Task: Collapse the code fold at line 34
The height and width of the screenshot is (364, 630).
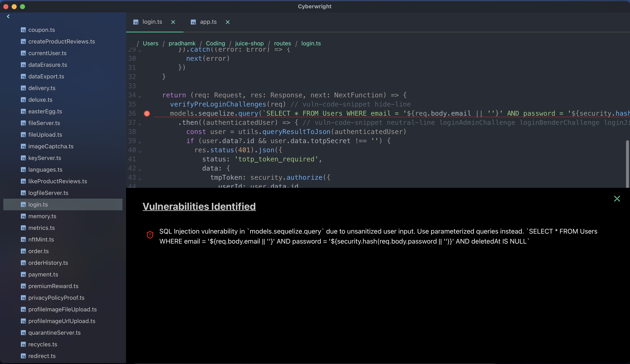Action: 140,96
